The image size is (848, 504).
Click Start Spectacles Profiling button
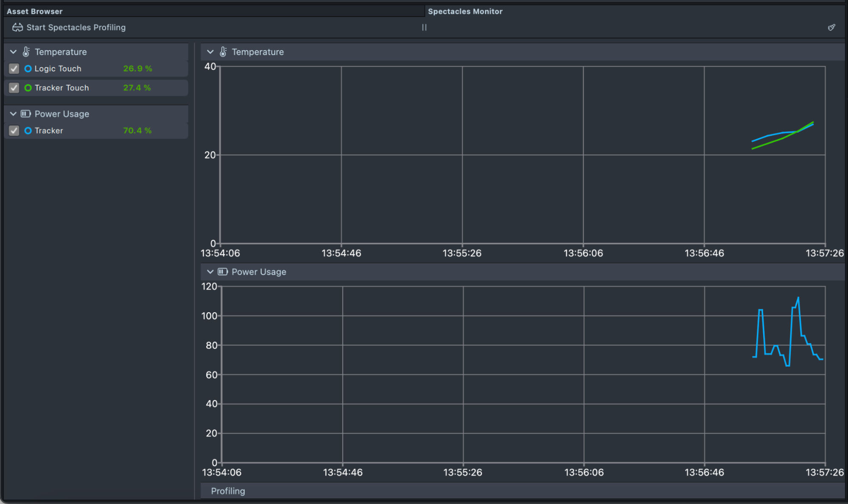coord(76,28)
